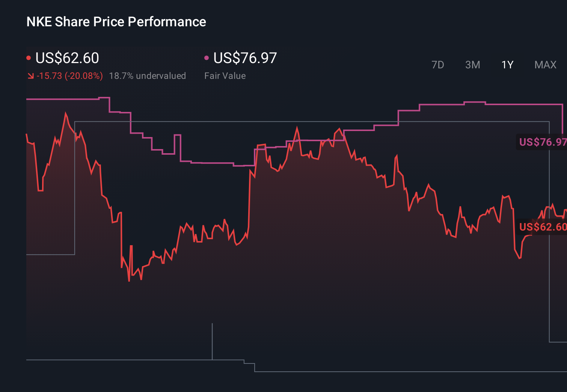Hide the Fair Value series using its label
This screenshot has width=567, height=392.
225,75
